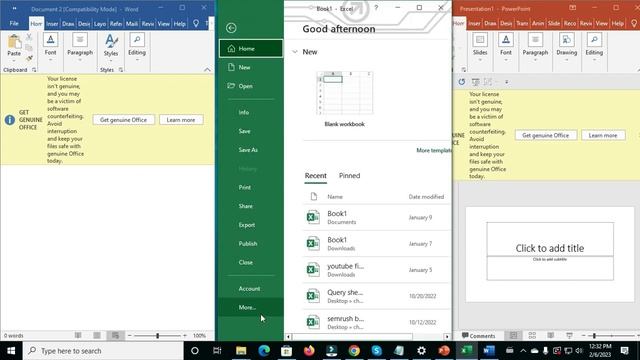Select New in Excel backstage menu
This screenshot has height=360, width=640.
click(x=251, y=67)
